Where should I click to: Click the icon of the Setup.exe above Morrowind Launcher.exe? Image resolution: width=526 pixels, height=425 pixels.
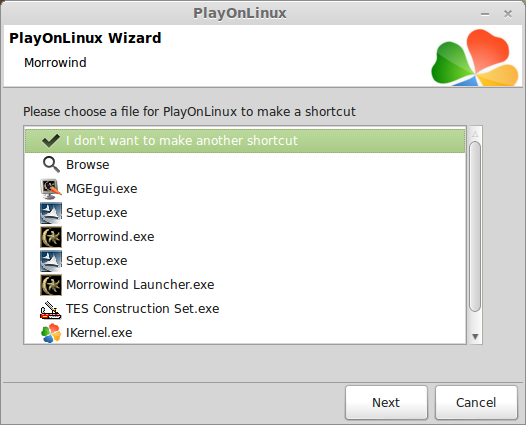[x=51, y=261]
